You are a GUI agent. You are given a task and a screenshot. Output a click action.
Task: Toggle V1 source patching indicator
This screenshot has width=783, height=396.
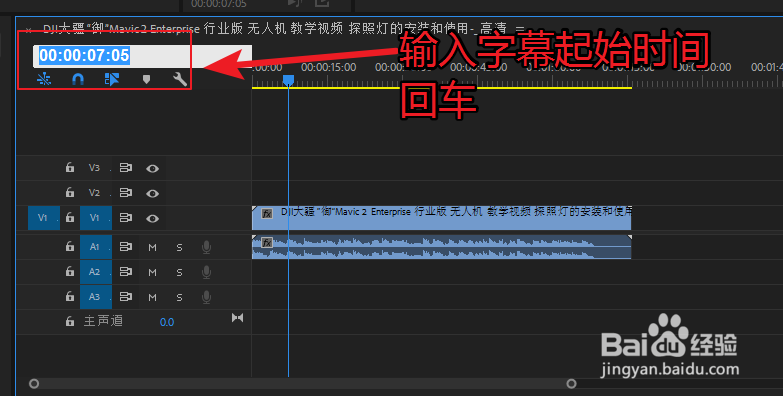click(44, 218)
